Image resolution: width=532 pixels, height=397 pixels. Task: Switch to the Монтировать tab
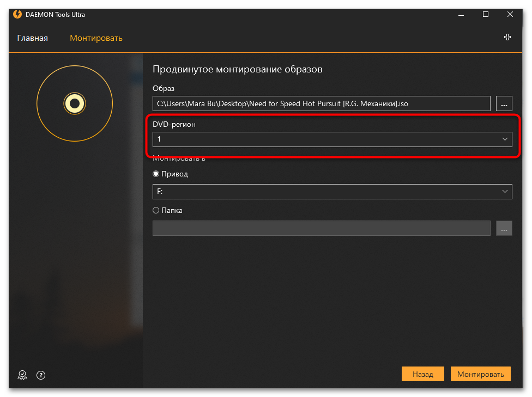tap(96, 38)
